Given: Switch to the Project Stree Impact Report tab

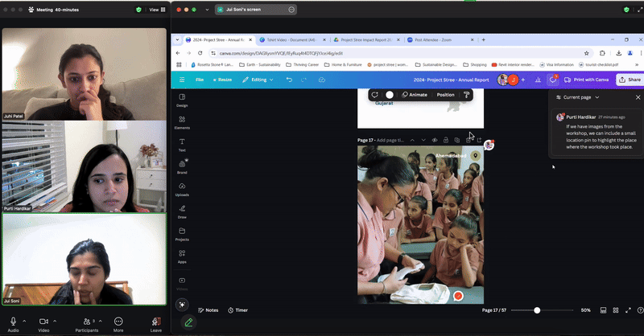Looking at the screenshot, I should (x=366, y=40).
